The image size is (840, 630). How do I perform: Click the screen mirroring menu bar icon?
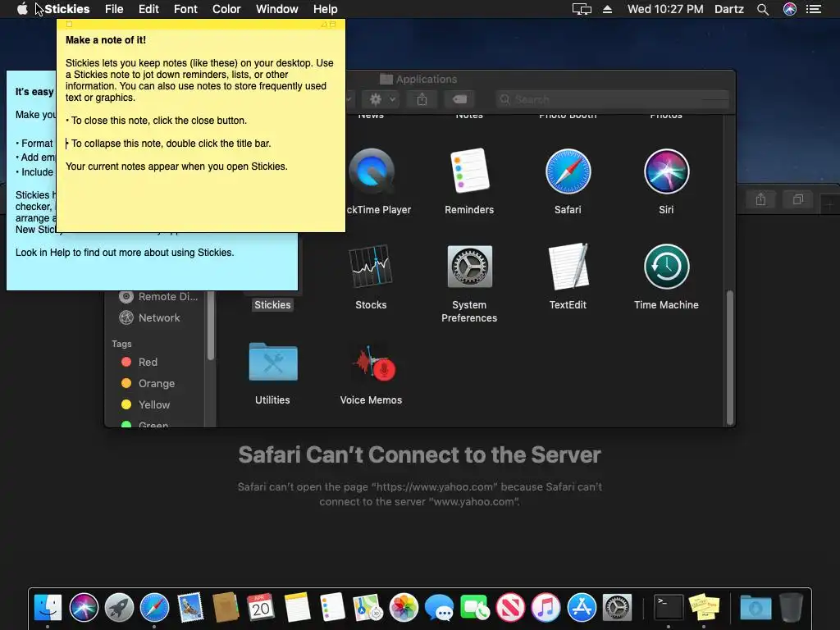pos(582,9)
